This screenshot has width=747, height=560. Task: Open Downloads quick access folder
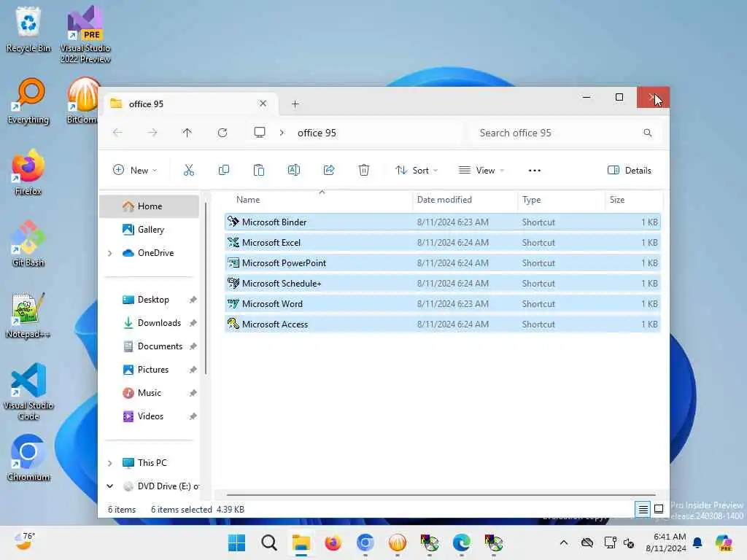pyautogui.click(x=149, y=323)
